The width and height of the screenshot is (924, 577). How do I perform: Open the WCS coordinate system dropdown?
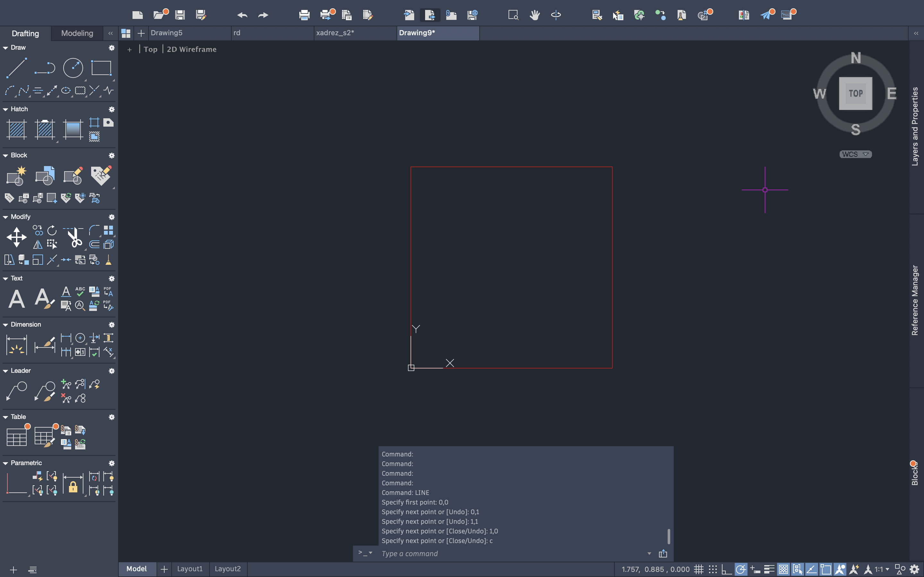coord(855,154)
